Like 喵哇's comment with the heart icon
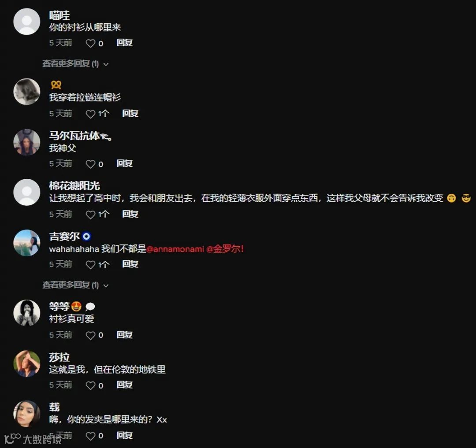476x448 pixels. tap(90, 43)
